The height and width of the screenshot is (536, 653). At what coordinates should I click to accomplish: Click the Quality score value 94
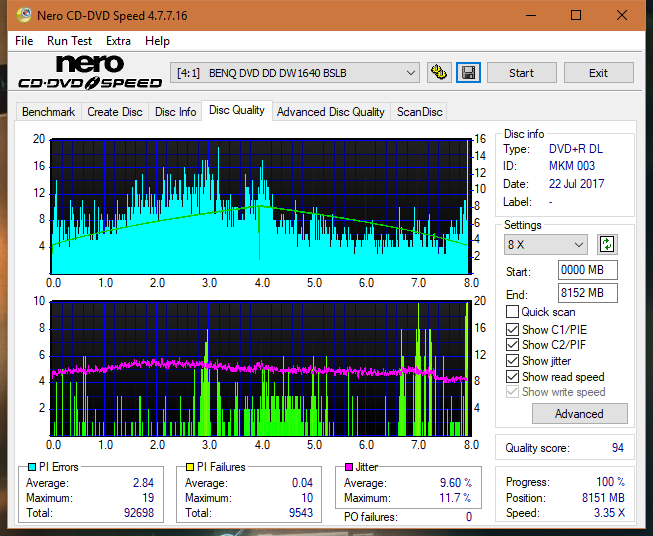(618, 448)
